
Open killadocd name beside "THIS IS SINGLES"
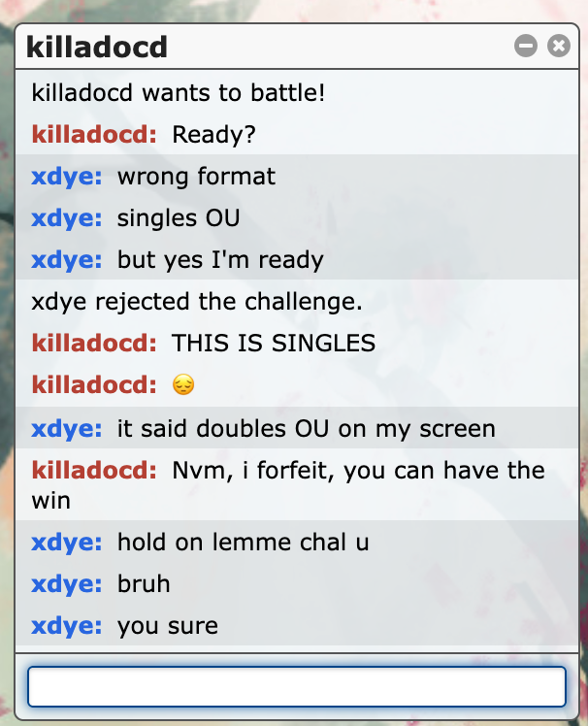(x=94, y=343)
